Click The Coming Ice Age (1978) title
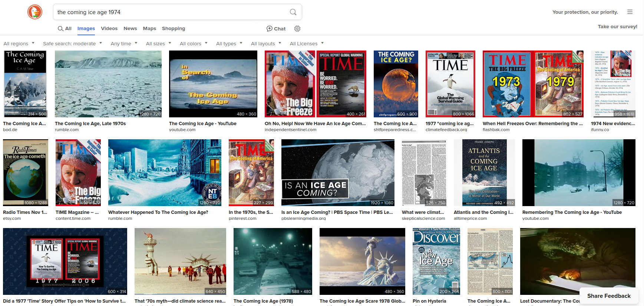Image resolution: width=644 pixels, height=306 pixels. [263, 301]
